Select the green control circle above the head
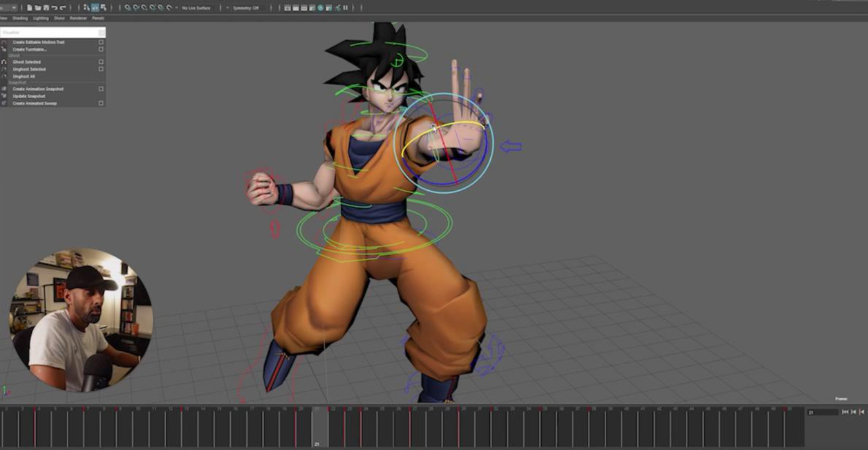868x450 pixels. 397,61
